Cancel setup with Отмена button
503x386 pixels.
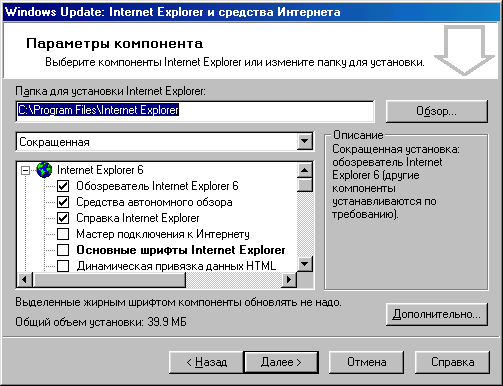(366, 362)
